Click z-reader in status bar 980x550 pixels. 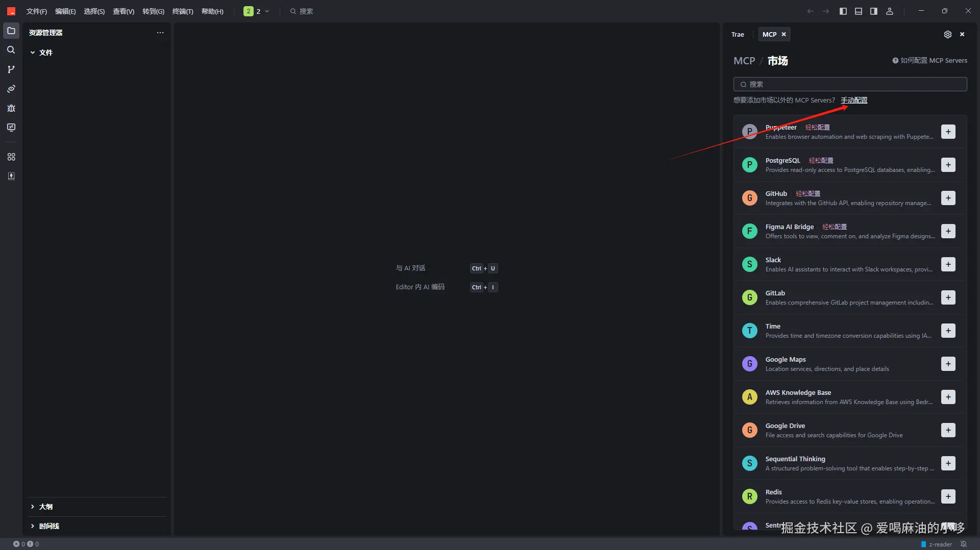937,544
